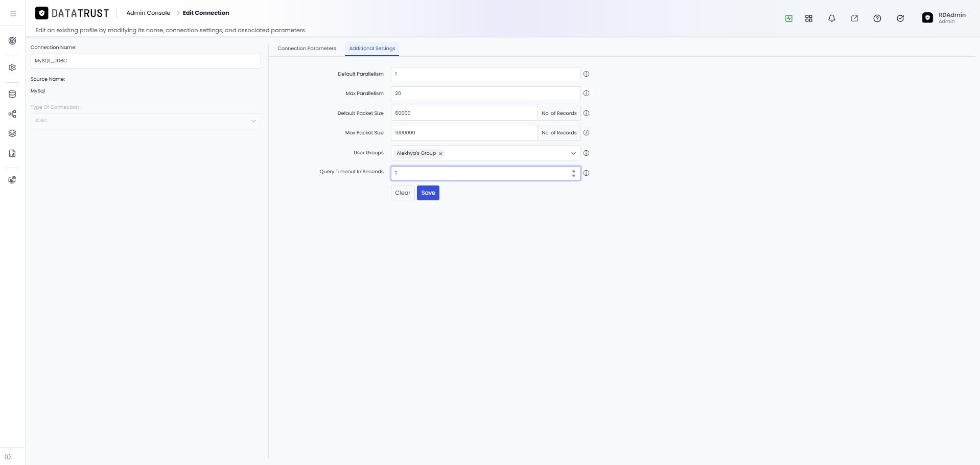Click No. of Records beside Default Packet Size
The width and height of the screenshot is (980, 465).
coord(559,113)
